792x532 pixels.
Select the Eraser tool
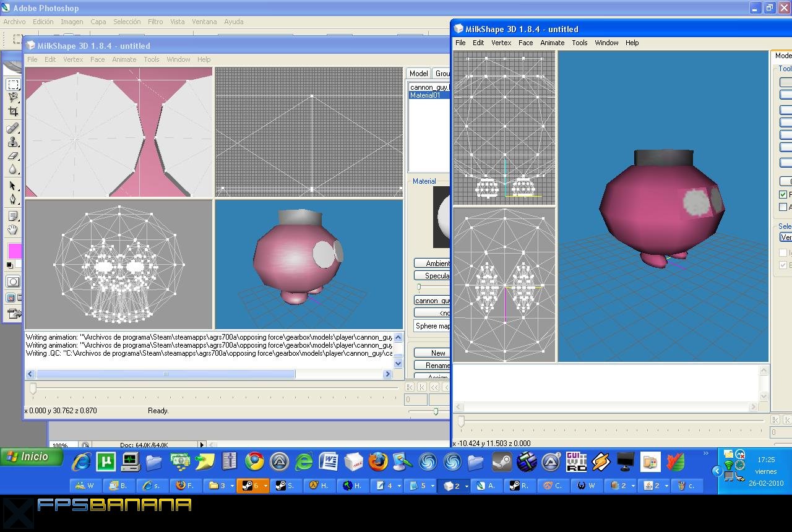coord(13,157)
